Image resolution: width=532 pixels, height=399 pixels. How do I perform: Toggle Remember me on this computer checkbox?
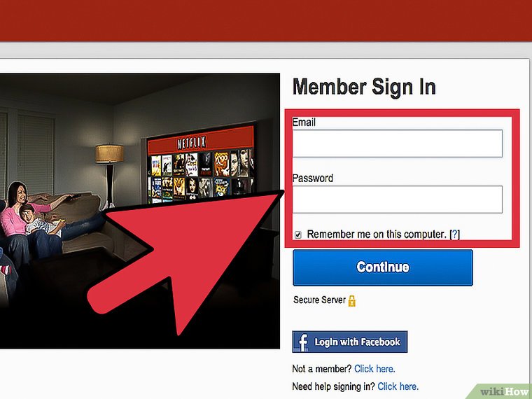pyautogui.click(x=298, y=234)
